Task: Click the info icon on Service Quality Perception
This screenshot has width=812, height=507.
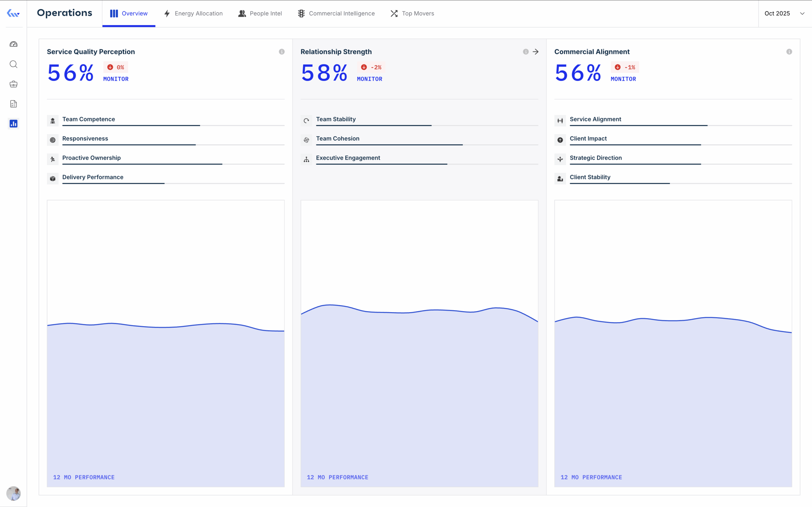Action: tap(282, 52)
